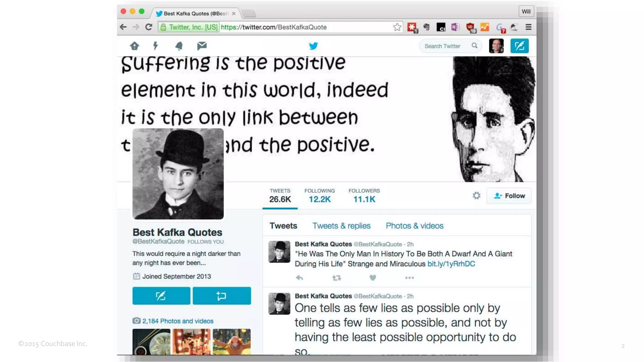Screen dimensions: 644x362
Task: Switch to the Photos & videos tab
Action: 414,226
